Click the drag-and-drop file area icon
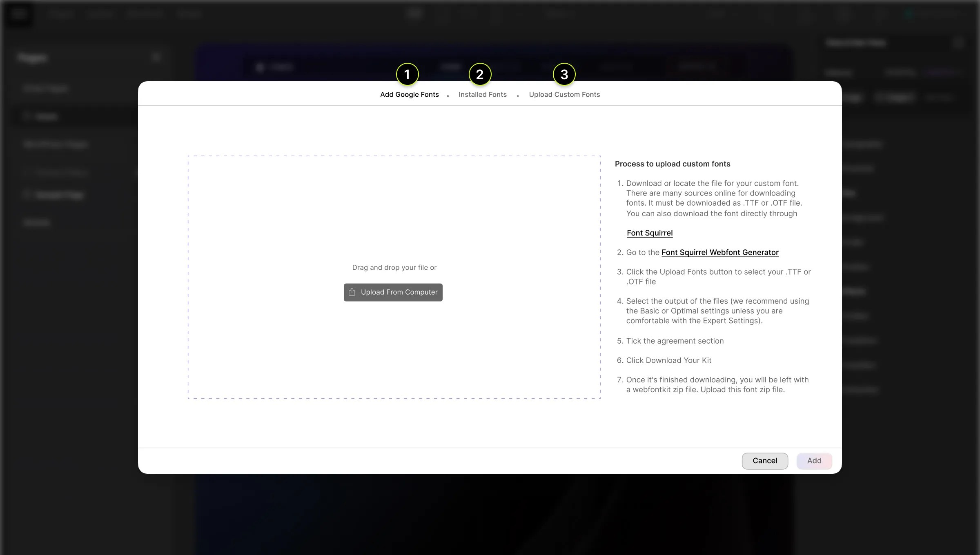980x555 pixels. (x=351, y=292)
